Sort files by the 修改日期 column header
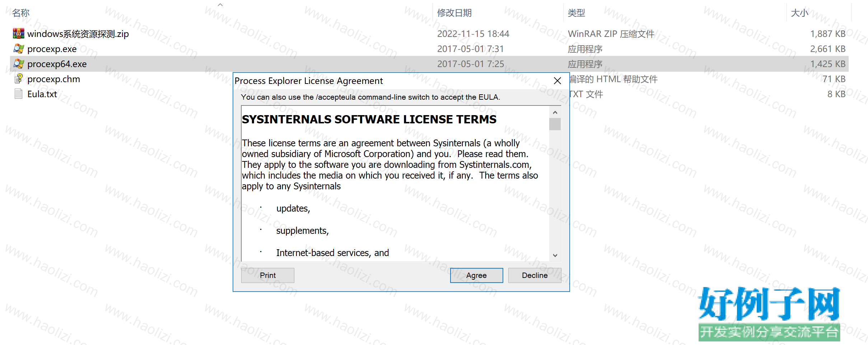 454,13
